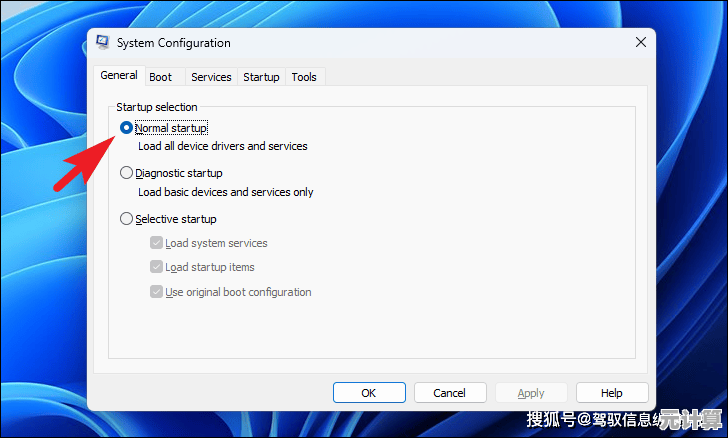This screenshot has height=438, width=728.
Task: Toggle the Load system services checkbox
Action: (156, 243)
